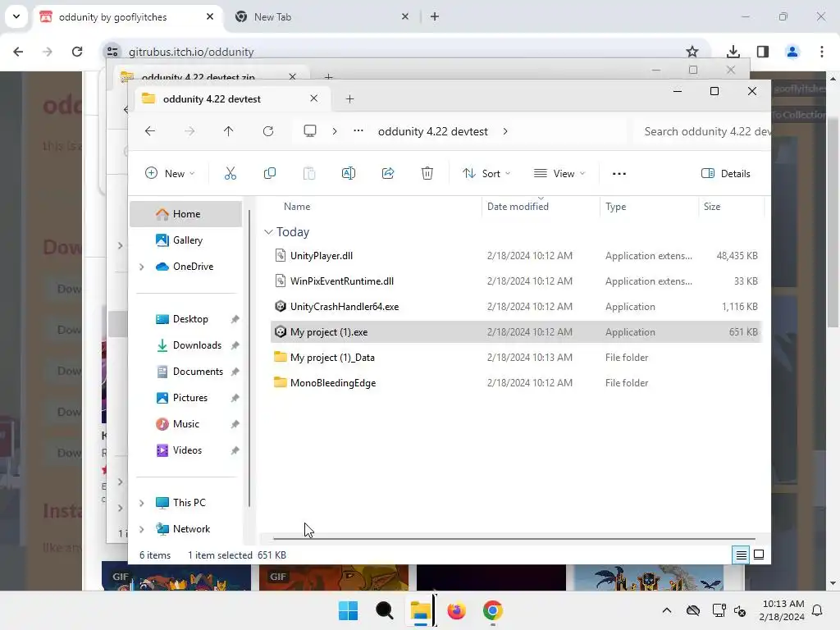Click the Delete trash icon
Screen dimensions: 840x630
point(427,174)
